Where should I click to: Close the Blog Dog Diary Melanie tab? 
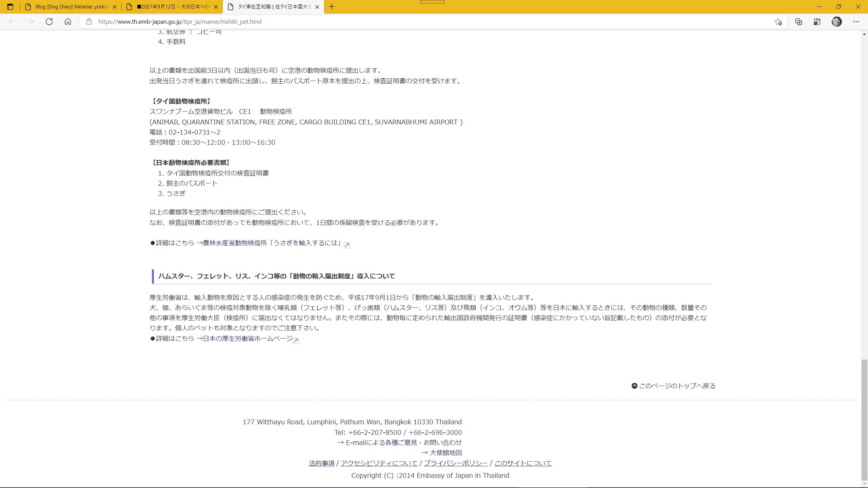(115, 7)
